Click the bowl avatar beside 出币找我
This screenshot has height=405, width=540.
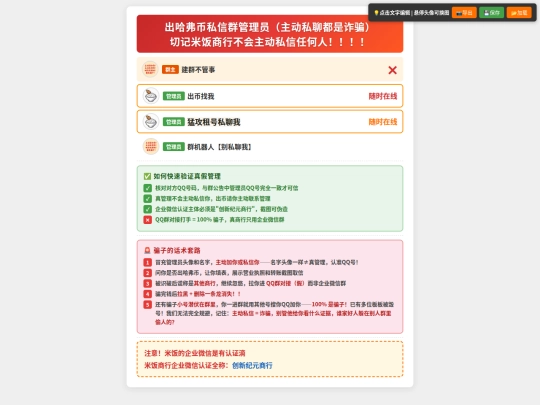point(151,96)
